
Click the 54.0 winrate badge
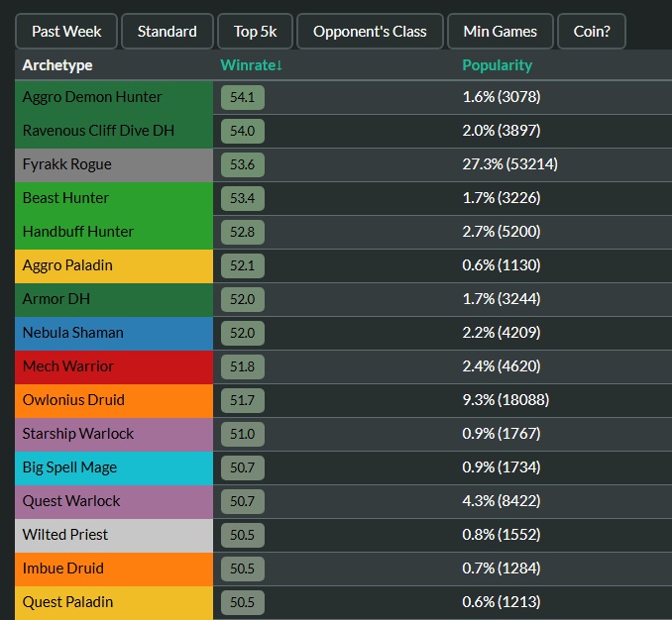(x=243, y=131)
